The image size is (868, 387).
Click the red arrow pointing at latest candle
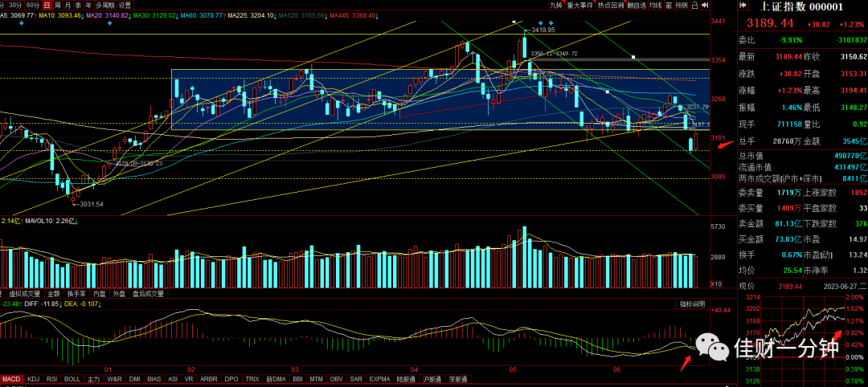(x=725, y=145)
